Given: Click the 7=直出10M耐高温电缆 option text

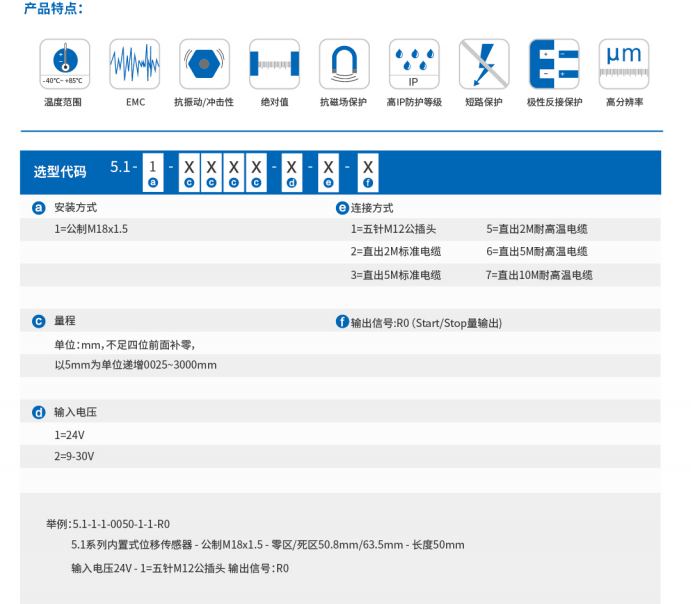Looking at the screenshot, I should pos(539,275).
